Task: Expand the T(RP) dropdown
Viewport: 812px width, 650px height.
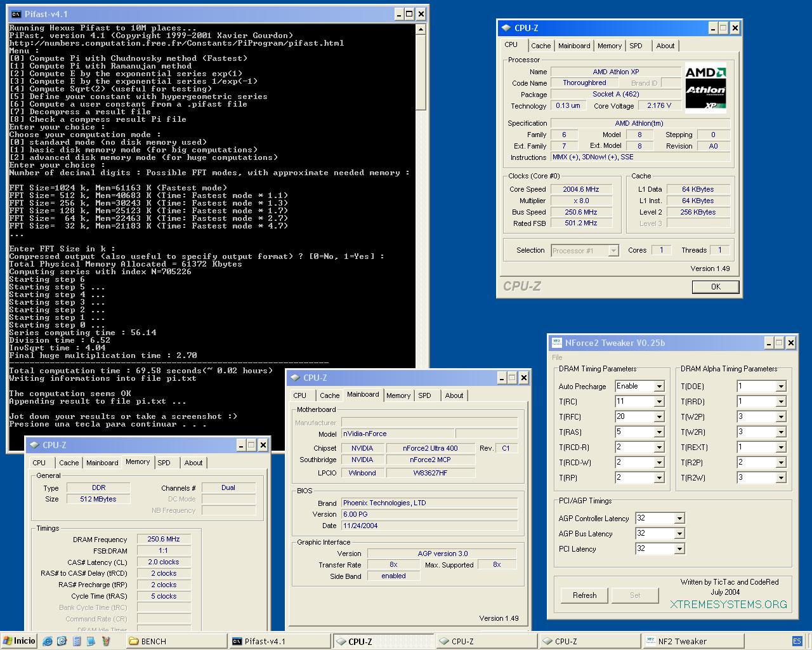Action: coord(658,478)
